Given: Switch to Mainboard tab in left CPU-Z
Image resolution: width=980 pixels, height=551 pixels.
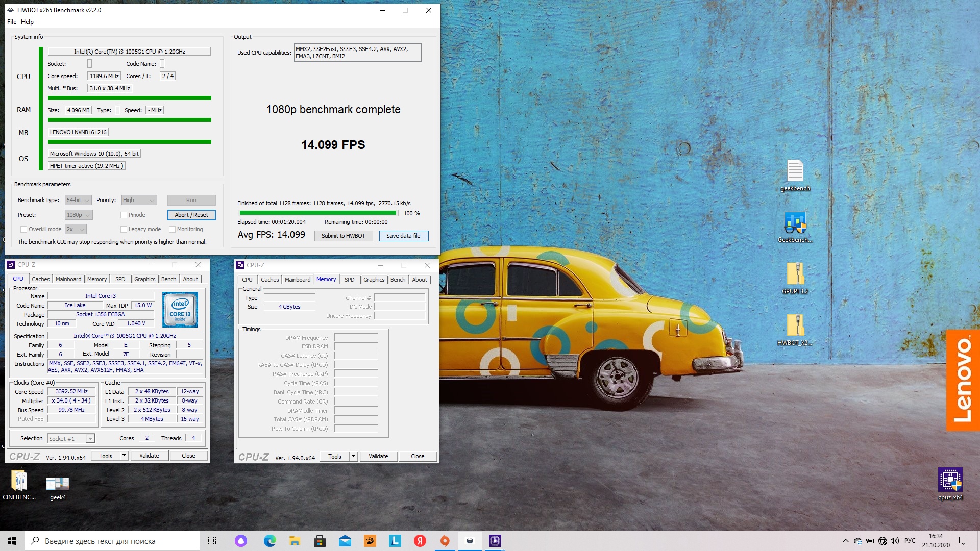Looking at the screenshot, I should [68, 279].
